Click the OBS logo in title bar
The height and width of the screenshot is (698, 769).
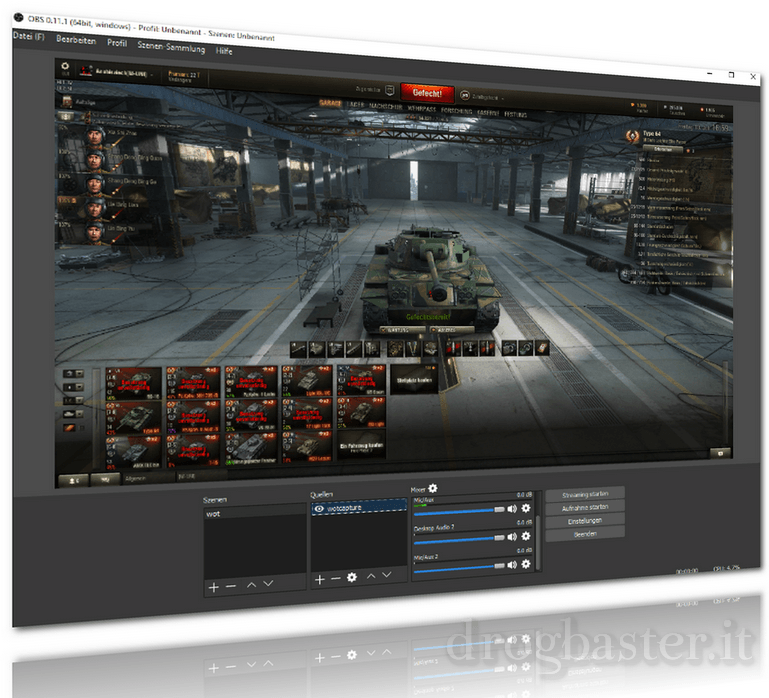coord(19,18)
